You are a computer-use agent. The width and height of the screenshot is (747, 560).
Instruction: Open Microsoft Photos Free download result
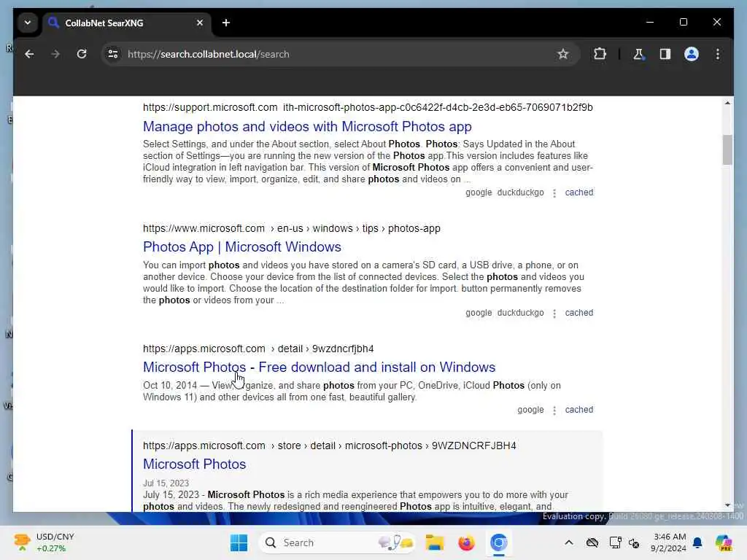(x=320, y=367)
